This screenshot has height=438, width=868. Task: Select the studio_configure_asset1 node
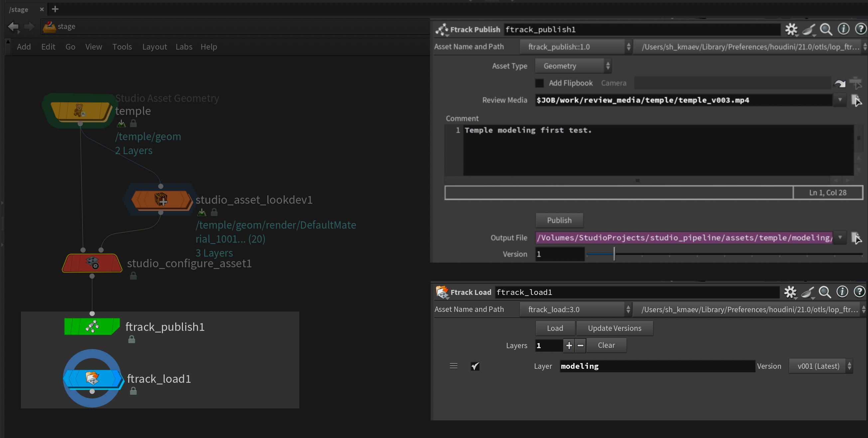click(x=92, y=263)
